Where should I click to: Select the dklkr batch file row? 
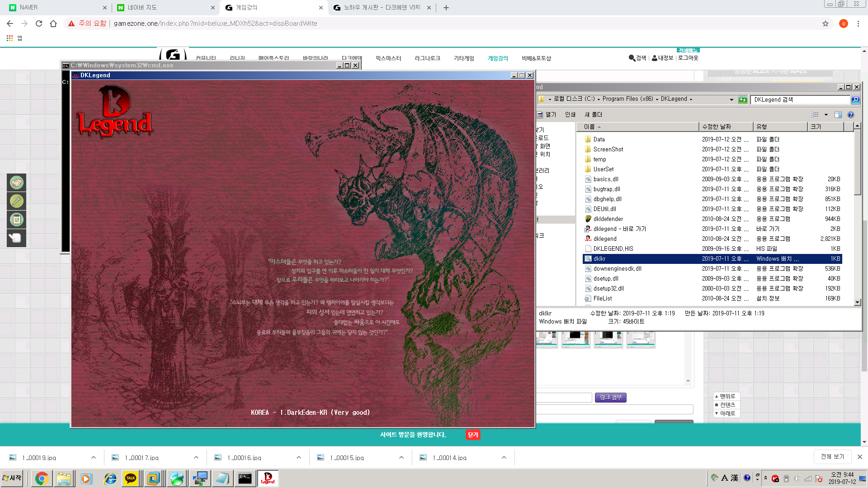tap(712, 258)
